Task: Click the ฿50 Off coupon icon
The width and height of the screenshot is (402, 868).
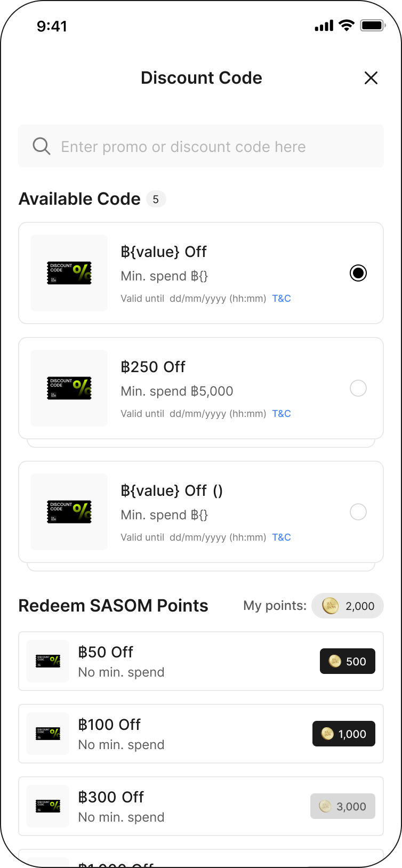Action: click(48, 661)
